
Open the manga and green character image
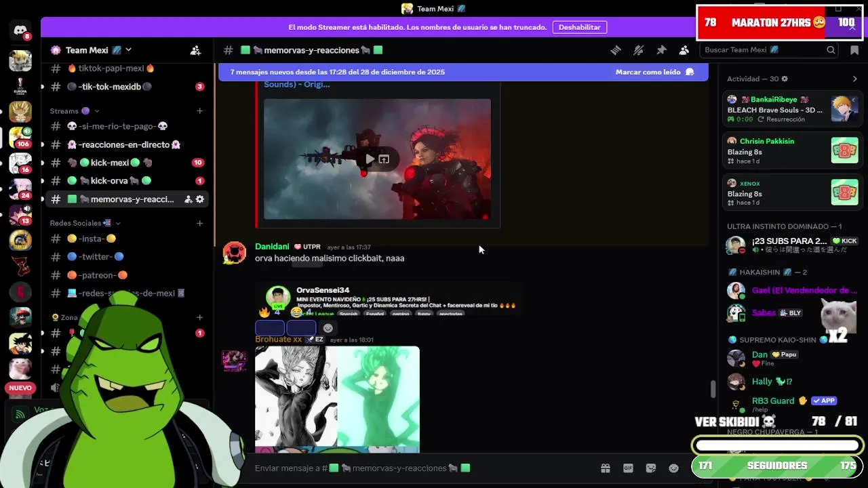(337, 399)
